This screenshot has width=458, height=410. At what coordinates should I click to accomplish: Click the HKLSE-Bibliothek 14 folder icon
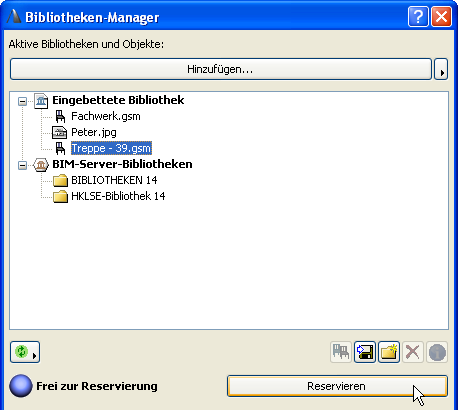click(x=60, y=197)
